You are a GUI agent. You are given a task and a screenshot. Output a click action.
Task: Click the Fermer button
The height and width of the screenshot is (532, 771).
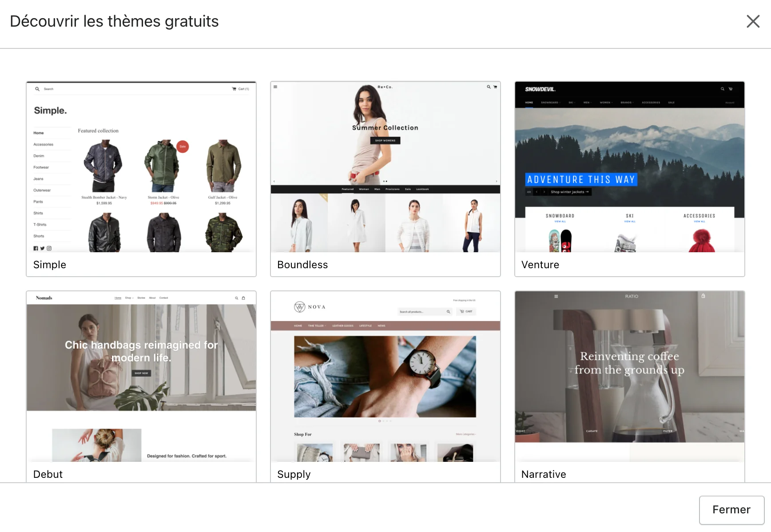[x=731, y=509]
